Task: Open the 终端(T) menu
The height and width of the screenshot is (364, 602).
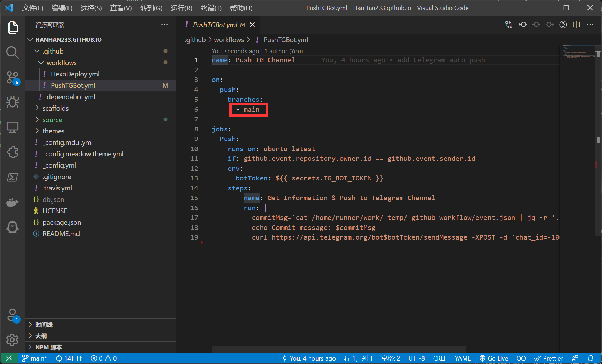Action: pyautogui.click(x=211, y=8)
